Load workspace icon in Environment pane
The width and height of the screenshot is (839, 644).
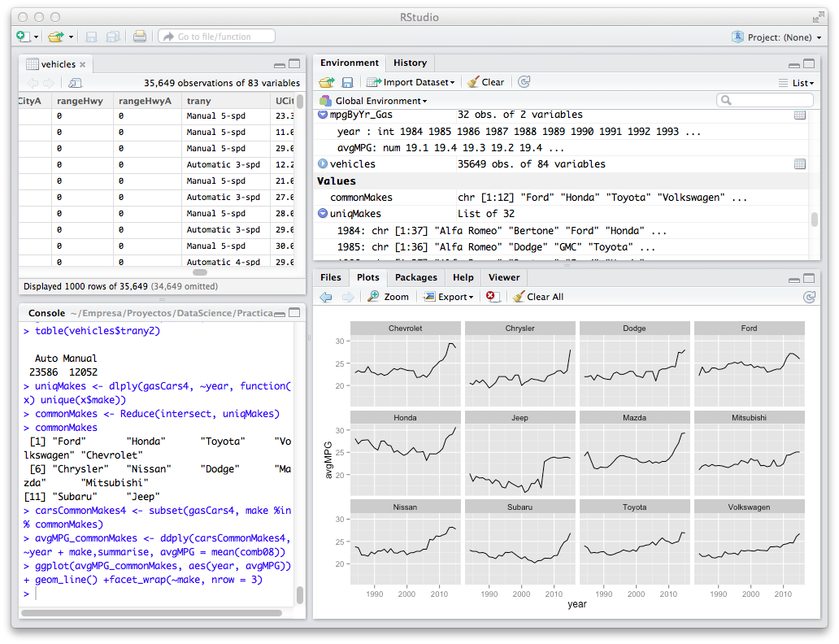pyautogui.click(x=327, y=82)
